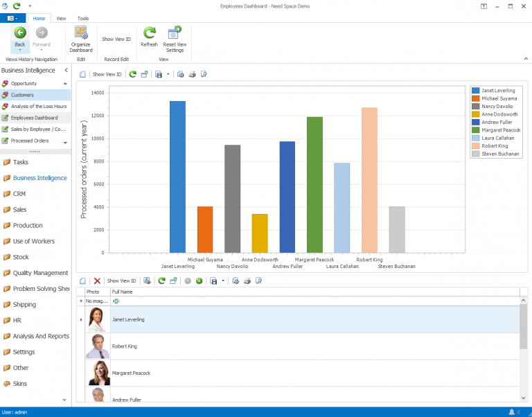Click Reset View Settings in the ribbon

(174, 33)
